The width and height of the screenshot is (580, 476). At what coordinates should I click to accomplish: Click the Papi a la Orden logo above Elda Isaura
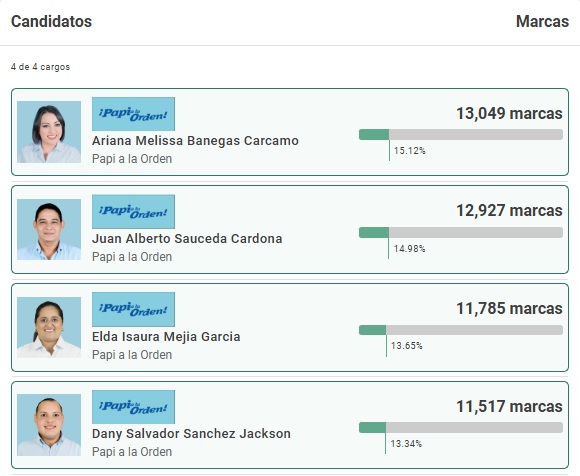point(133,310)
